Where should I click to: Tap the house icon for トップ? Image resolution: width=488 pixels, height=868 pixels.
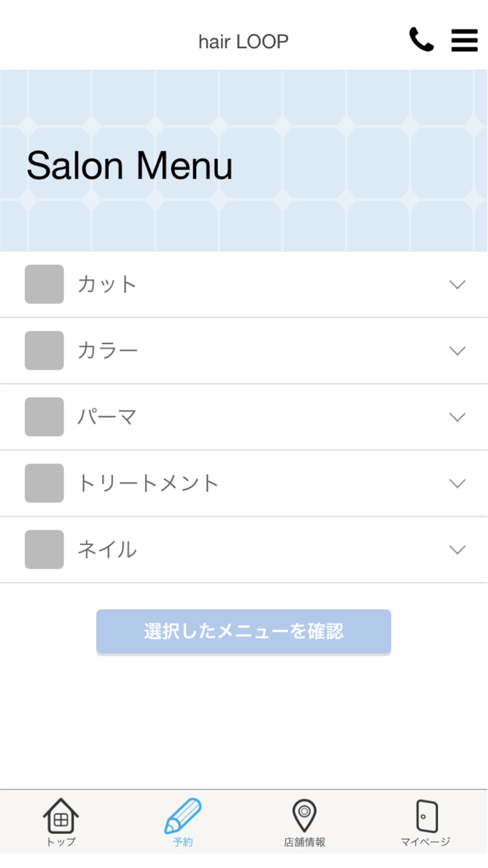(x=61, y=816)
